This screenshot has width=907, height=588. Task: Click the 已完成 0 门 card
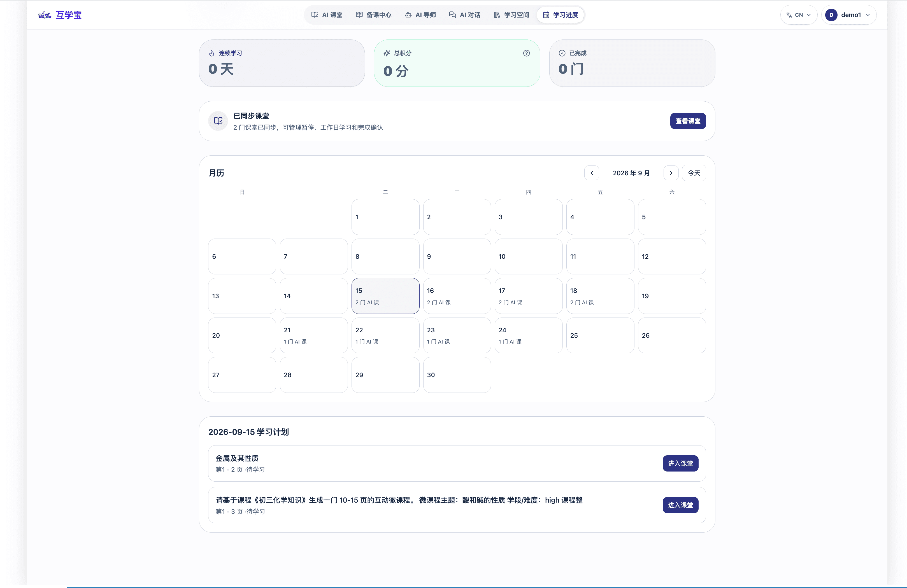point(632,63)
